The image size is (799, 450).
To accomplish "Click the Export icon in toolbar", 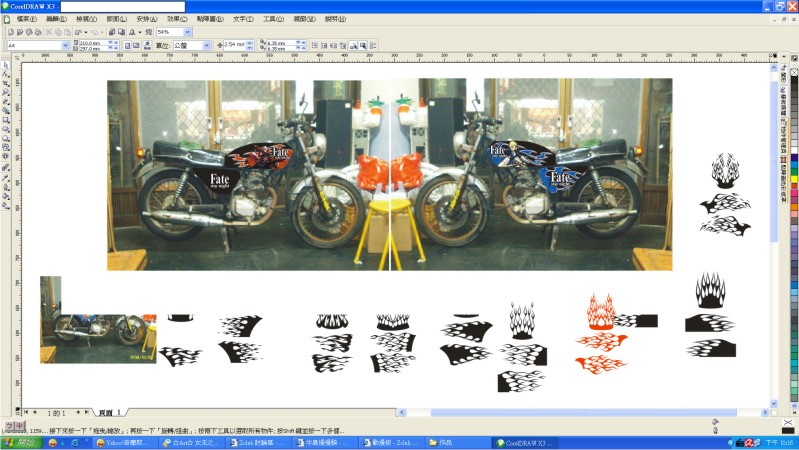I will 121,32.
